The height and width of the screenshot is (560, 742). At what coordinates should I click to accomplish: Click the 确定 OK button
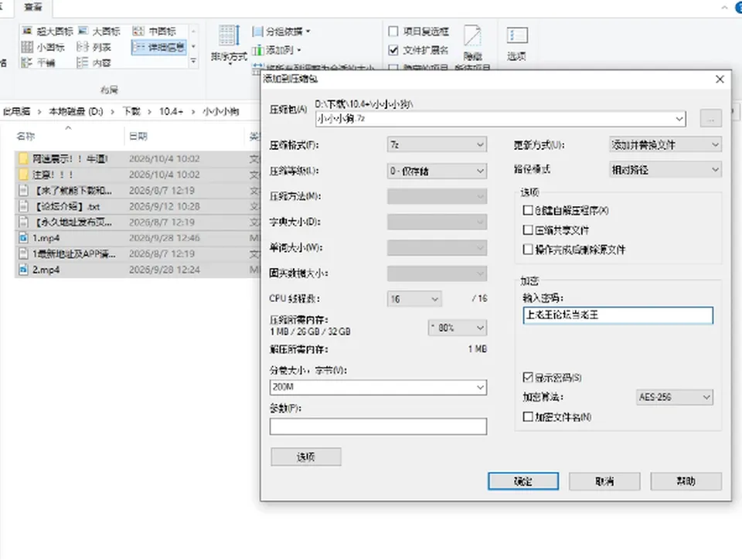[523, 481]
